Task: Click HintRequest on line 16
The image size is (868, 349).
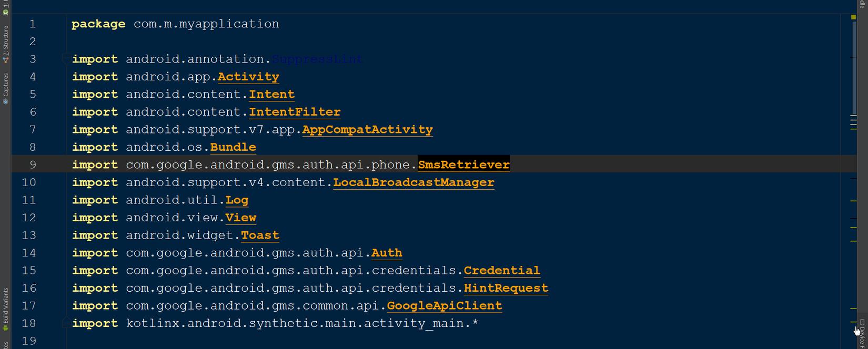Action: pos(506,288)
